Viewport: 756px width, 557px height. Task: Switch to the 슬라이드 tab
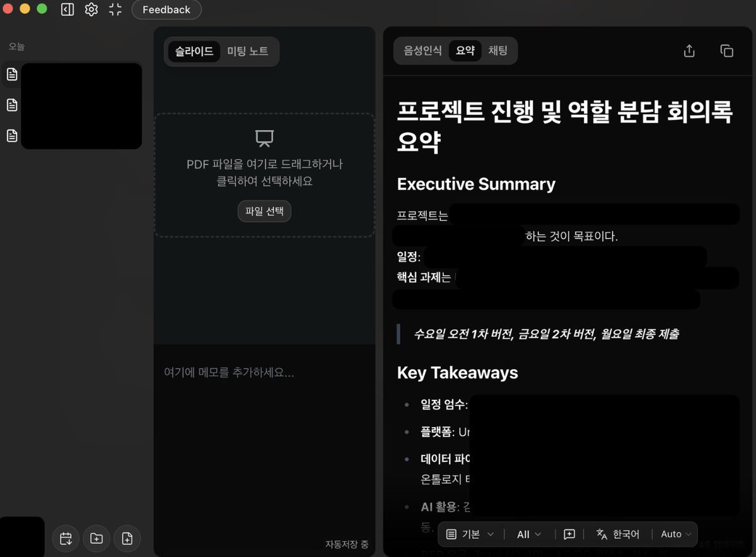pyautogui.click(x=194, y=51)
